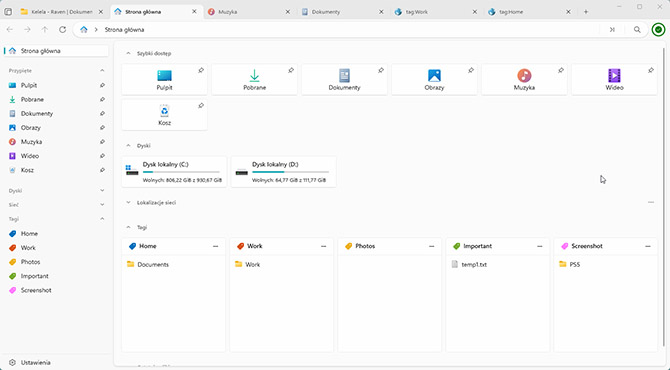Switch to the Muzyka tab

point(249,12)
